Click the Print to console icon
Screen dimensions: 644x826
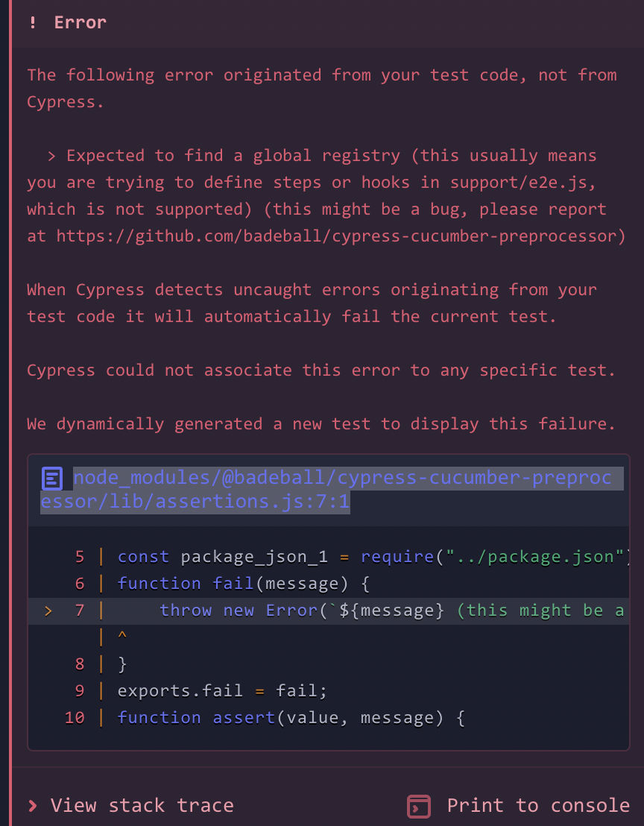pos(419,806)
